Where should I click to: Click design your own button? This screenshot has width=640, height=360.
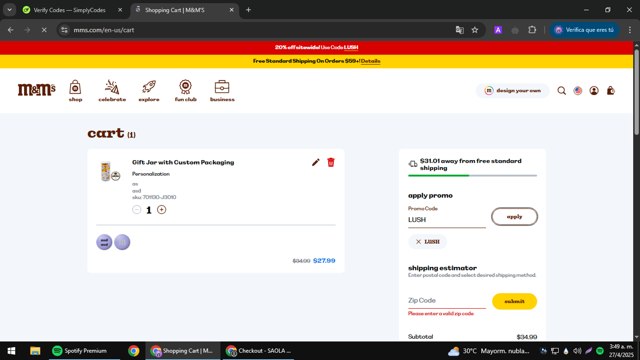click(x=513, y=91)
